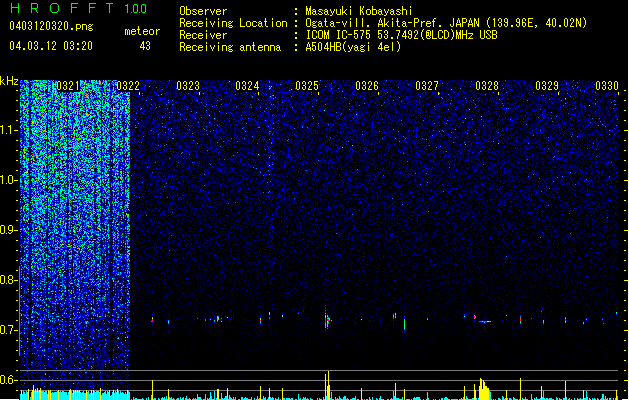
Task: Click the 0.6 kHz axis tick label
Action: (x=9, y=380)
